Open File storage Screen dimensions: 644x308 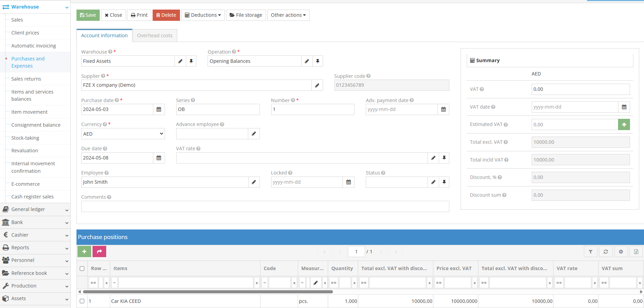(246, 15)
